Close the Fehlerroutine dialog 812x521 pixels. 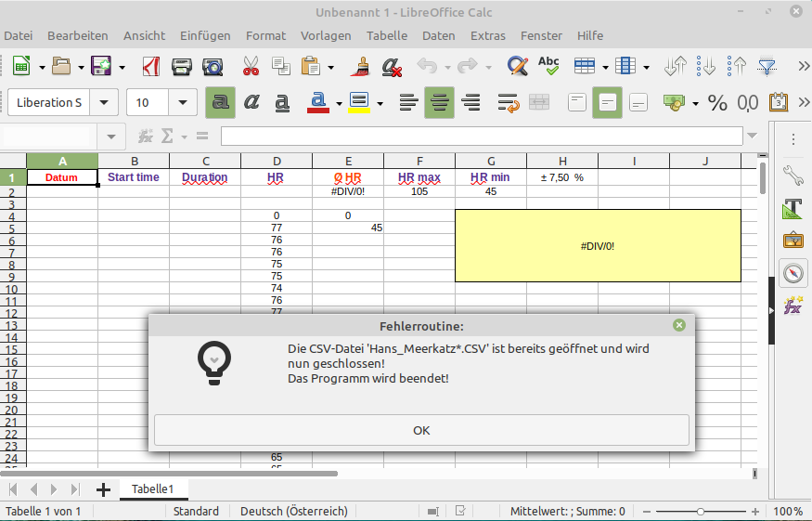[679, 325]
